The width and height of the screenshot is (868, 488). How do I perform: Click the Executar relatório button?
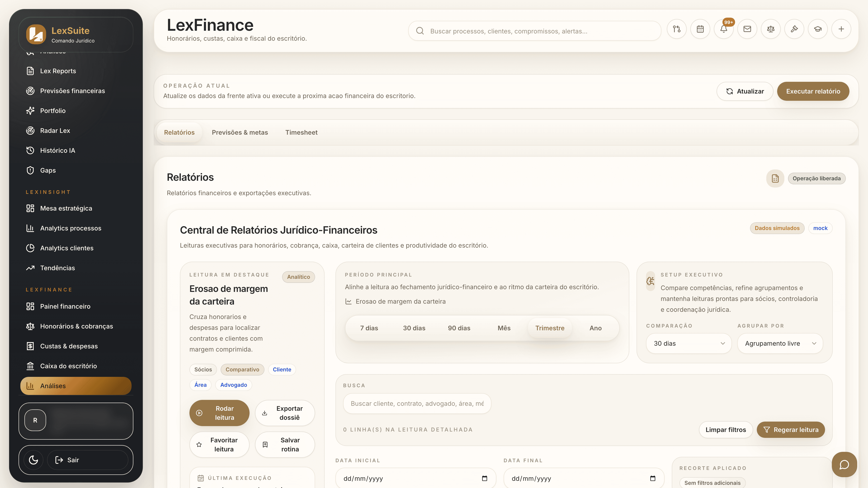[x=813, y=91]
